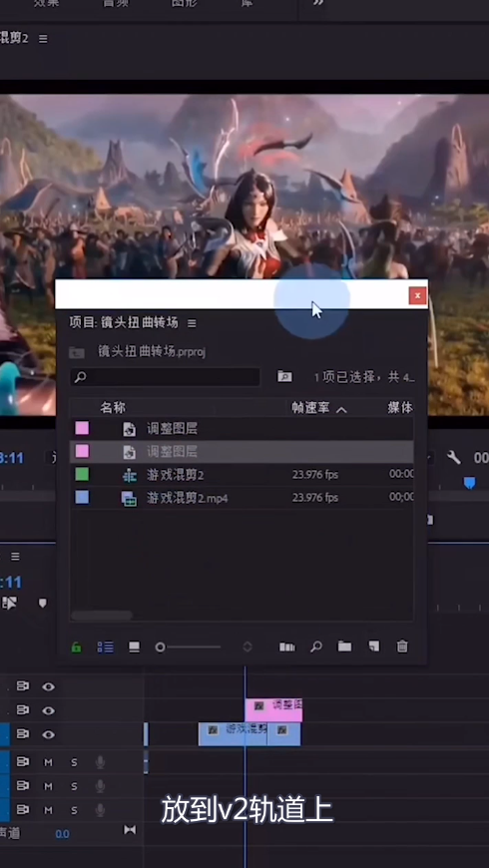The width and height of the screenshot is (489, 868).
Task: Toggle the green project writable lock icon
Action: point(77,647)
